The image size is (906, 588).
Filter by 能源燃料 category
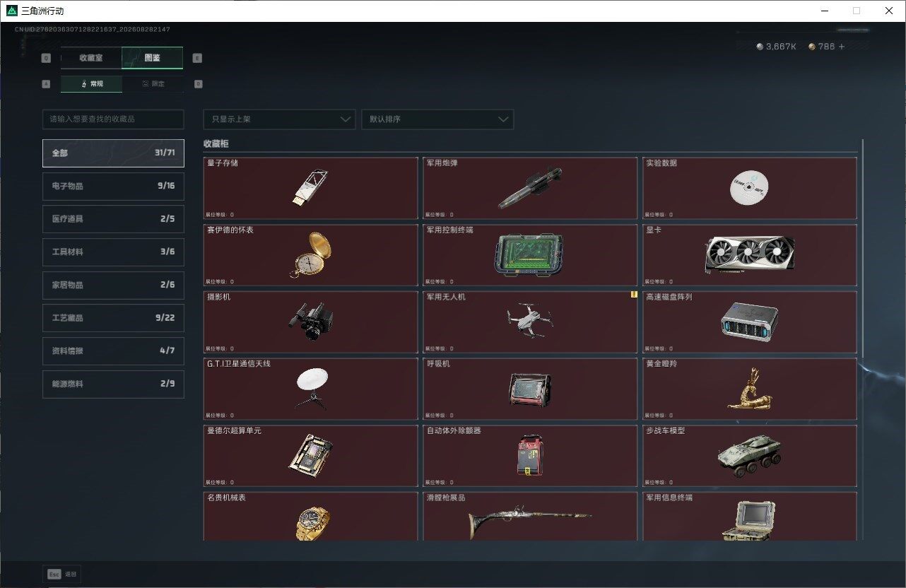113,384
